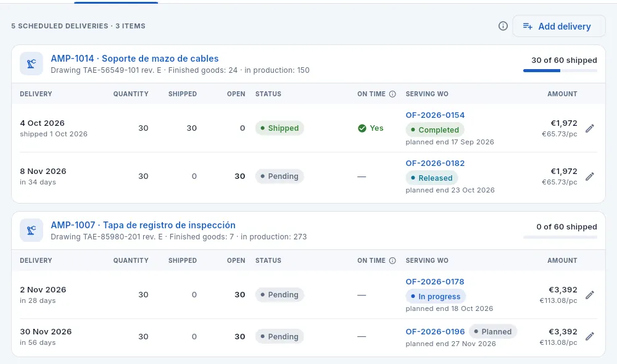Screen dimensions: 617x364
Task: Click the 'in 34 days' note
Action: tap(38, 182)
